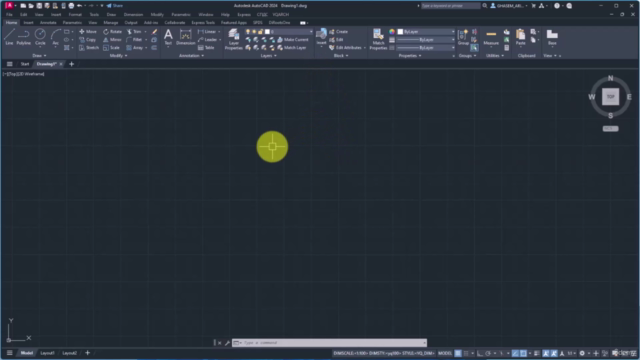The height and width of the screenshot is (360, 640).
Task: Select the Line drawing tool
Action: (9, 37)
